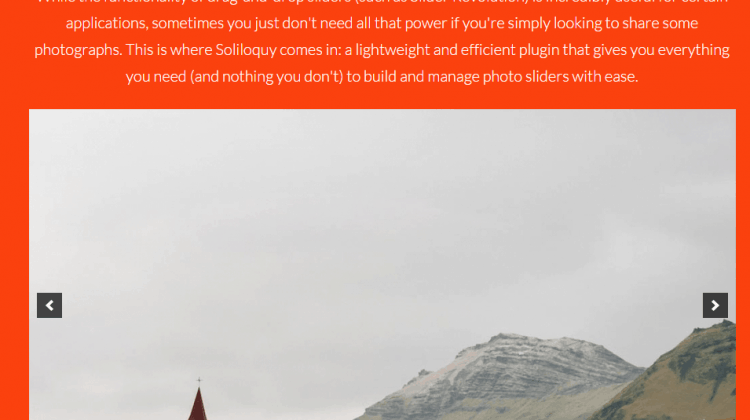Viewport: 750px width, 420px height.
Task: Click the word "Soliloquy" in the paragraph
Action: tap(245, 50)
